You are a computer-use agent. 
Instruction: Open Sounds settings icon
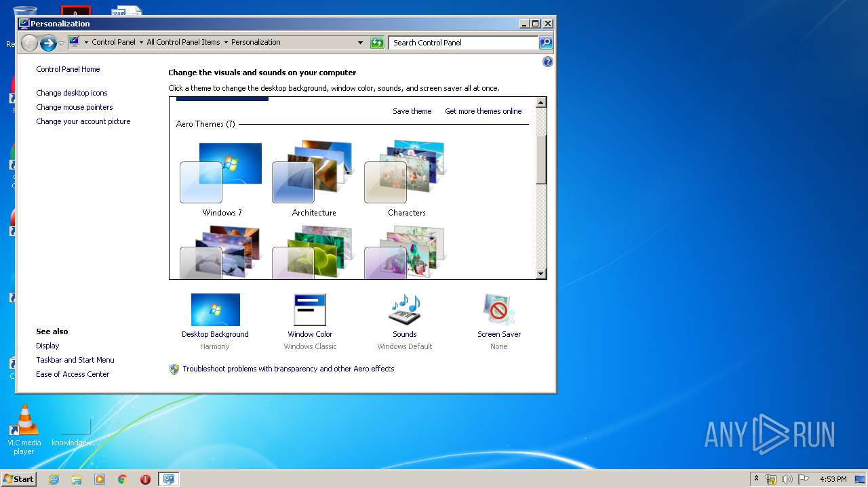point(405,310)
